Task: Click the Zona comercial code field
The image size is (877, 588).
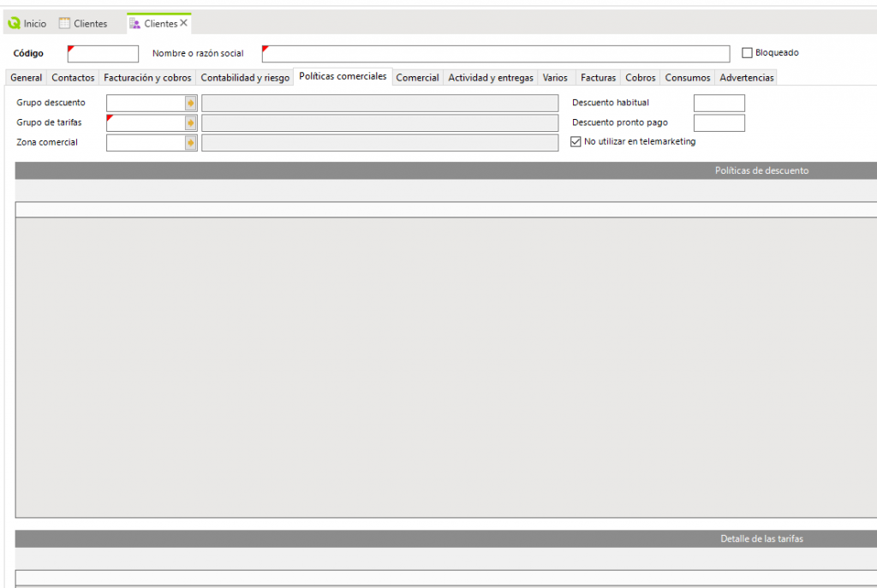Action: (x=146, y=143)
